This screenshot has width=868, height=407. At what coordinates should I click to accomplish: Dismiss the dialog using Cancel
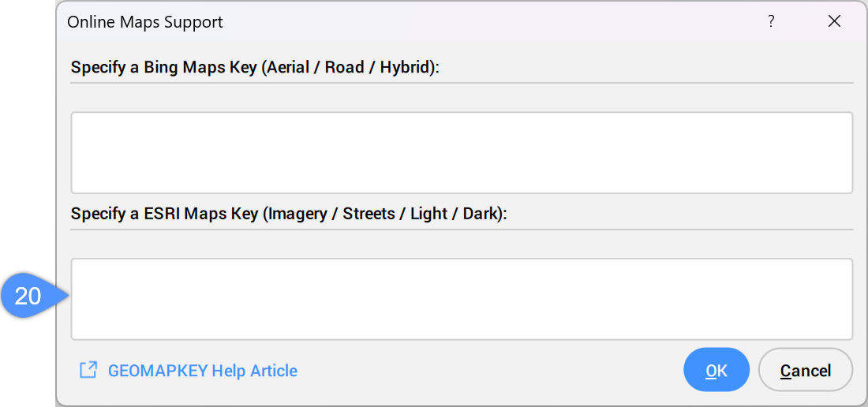[806, 370]
